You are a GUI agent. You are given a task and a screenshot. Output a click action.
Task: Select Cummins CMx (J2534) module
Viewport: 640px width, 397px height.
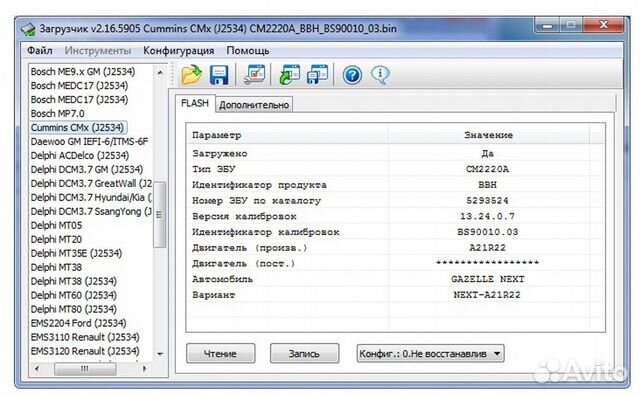tap(78, 128)
